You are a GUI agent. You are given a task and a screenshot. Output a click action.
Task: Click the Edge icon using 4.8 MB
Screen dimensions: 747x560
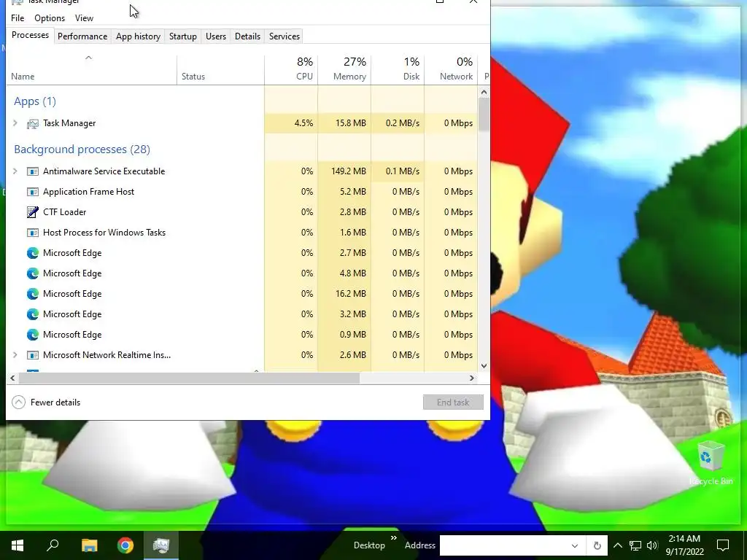tap(32, 274)
